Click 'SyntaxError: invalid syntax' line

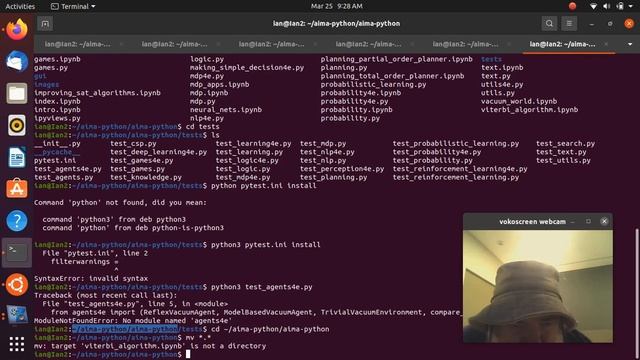pos(91,278)
